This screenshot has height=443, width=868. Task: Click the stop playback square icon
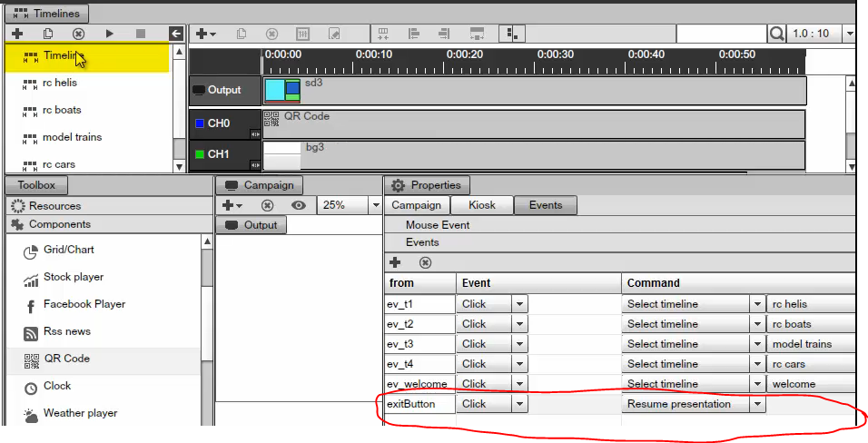tap(140, 34)
